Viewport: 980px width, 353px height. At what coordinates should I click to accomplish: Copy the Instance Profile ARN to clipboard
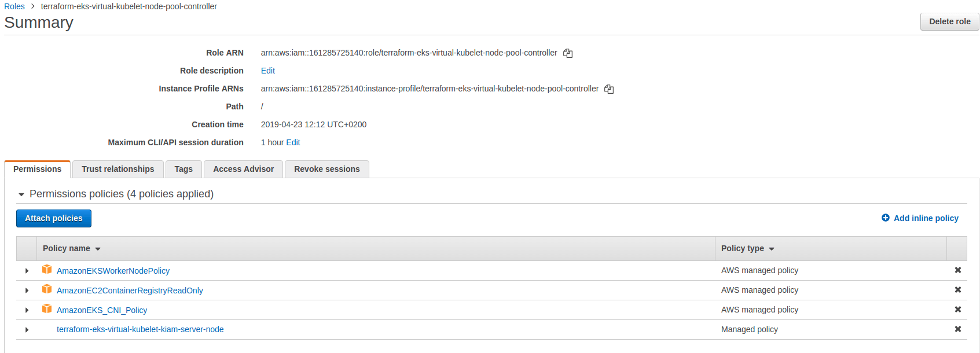609,89
